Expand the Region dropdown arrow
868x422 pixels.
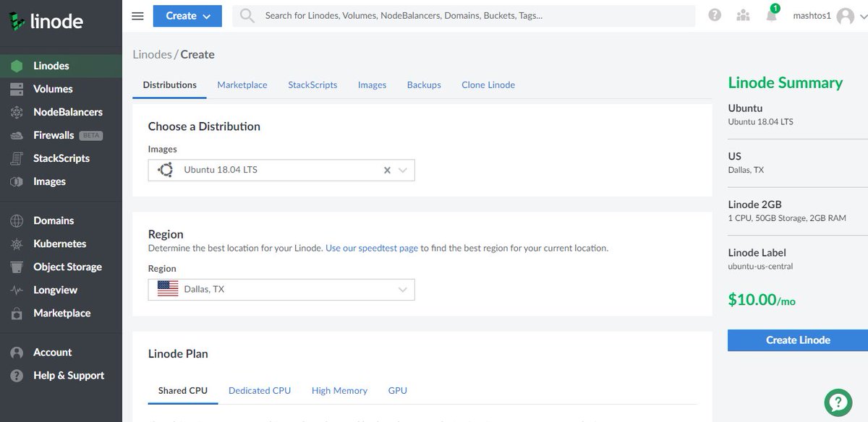(x=404, y=290)
